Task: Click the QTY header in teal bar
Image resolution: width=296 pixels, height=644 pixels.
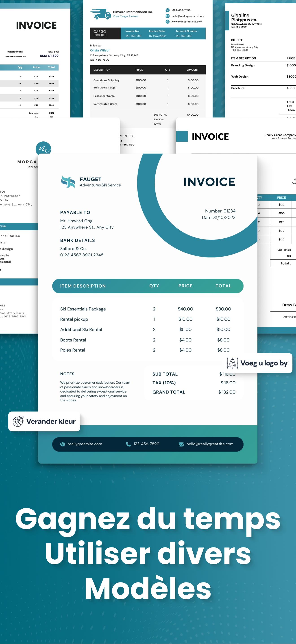Action: click(154, 286)
